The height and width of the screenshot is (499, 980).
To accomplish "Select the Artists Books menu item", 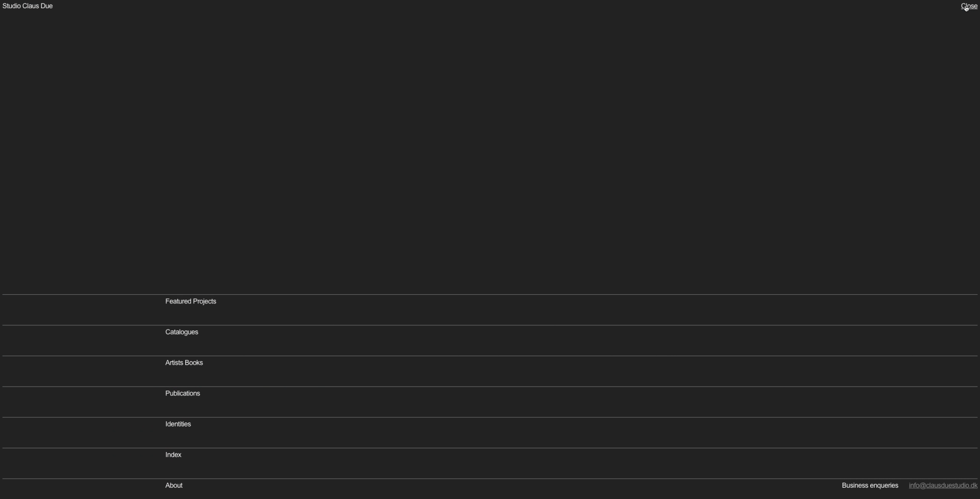I will [184, 363].
